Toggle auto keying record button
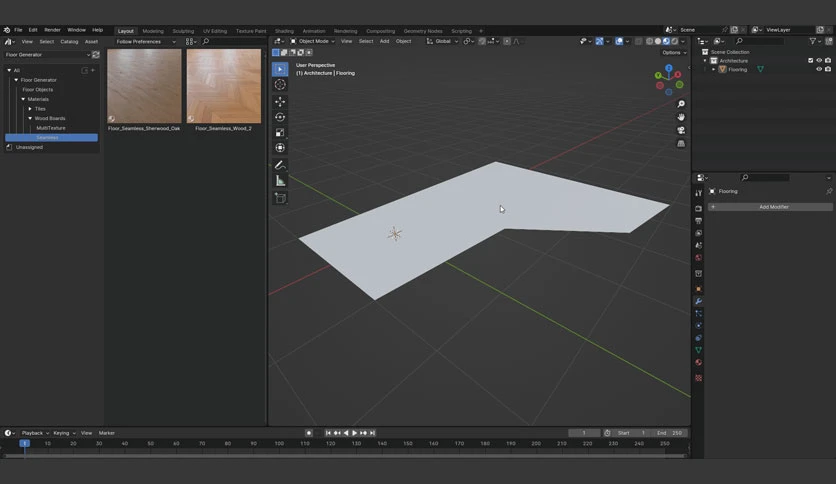Viewport: 836px width, 484px height. tap(309, 433)
